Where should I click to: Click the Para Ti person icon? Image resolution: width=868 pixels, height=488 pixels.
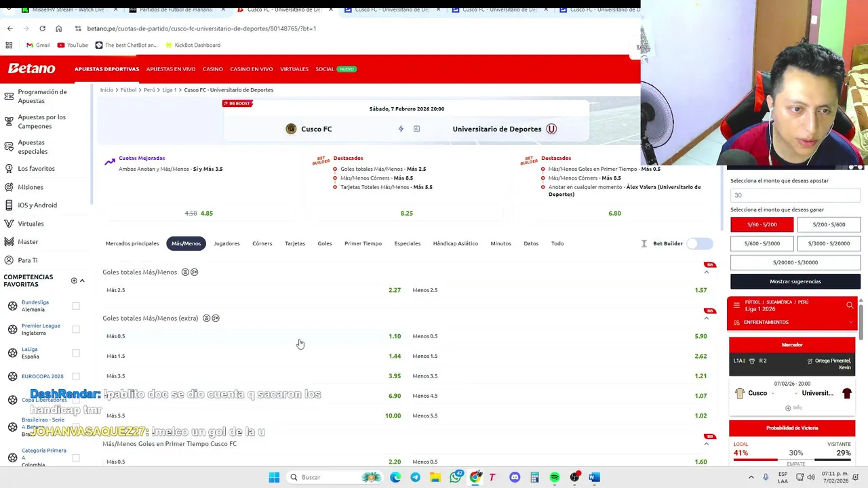(9, 260)
